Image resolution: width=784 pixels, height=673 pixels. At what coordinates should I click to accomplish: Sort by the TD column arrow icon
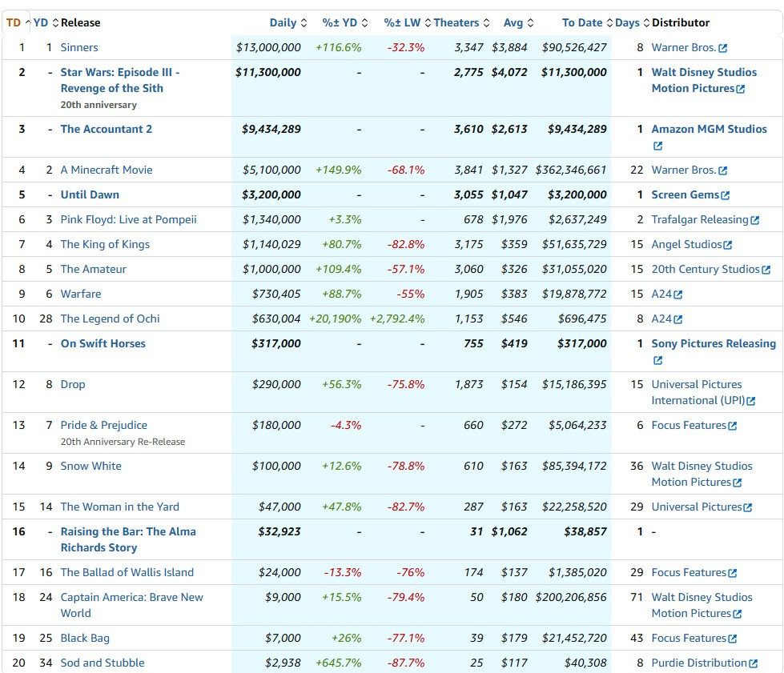coord(28,23)
